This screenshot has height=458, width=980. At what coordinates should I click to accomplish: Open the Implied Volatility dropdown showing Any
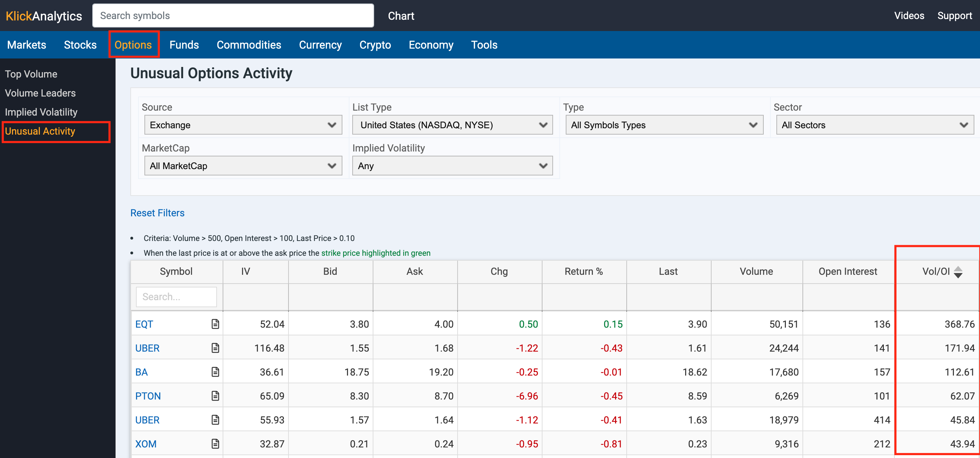(452, 166)
